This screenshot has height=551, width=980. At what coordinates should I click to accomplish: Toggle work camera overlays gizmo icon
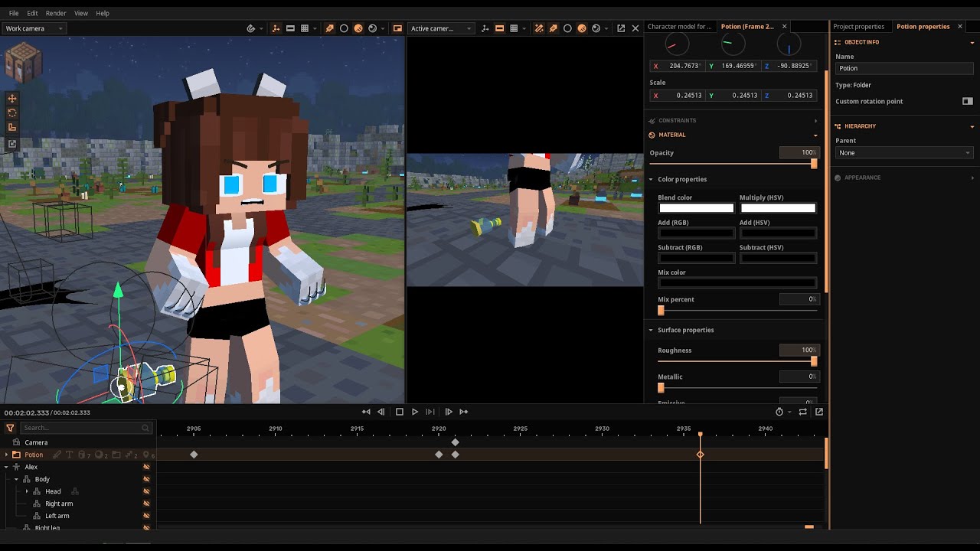pos(276,28)
